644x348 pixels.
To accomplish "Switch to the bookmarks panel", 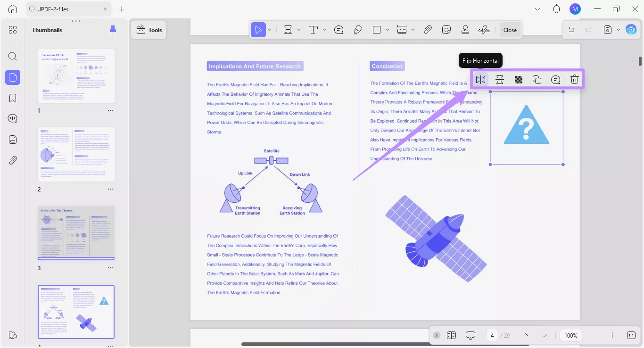I will tap(13, 98).
